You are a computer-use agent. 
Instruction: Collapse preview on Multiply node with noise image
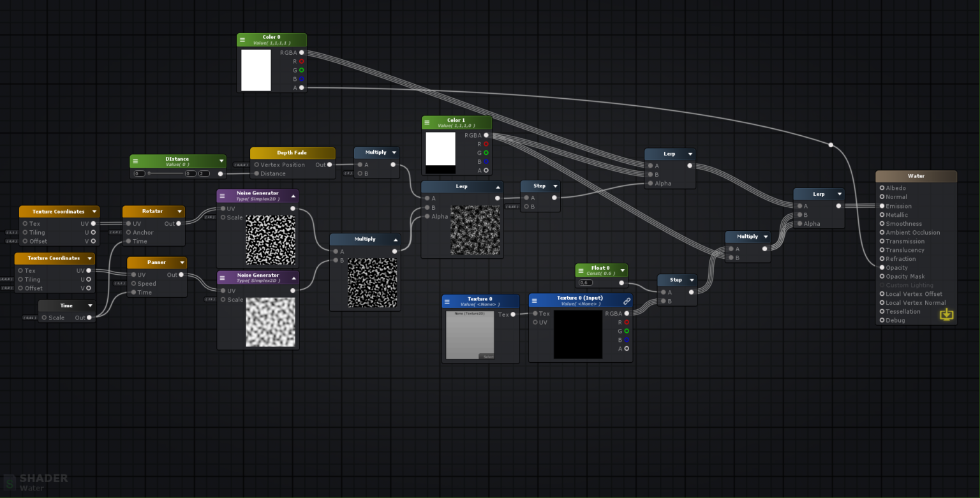click(396, 240)
